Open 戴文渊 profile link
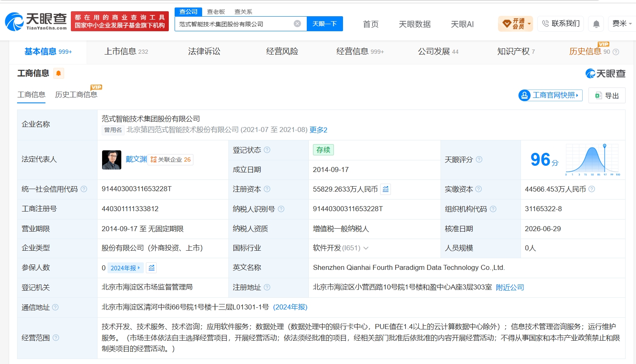 pos(136,160)
